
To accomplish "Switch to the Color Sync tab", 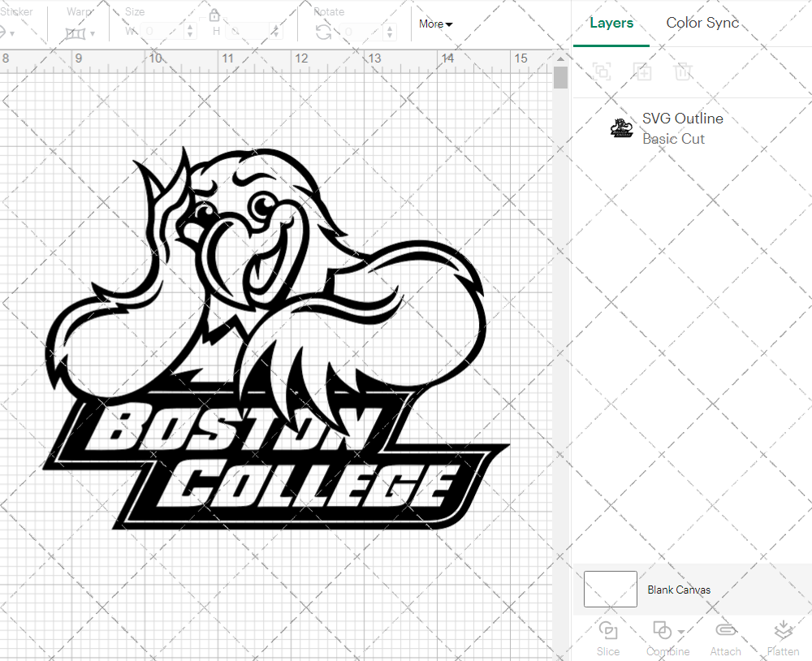I will coord(702,23).
